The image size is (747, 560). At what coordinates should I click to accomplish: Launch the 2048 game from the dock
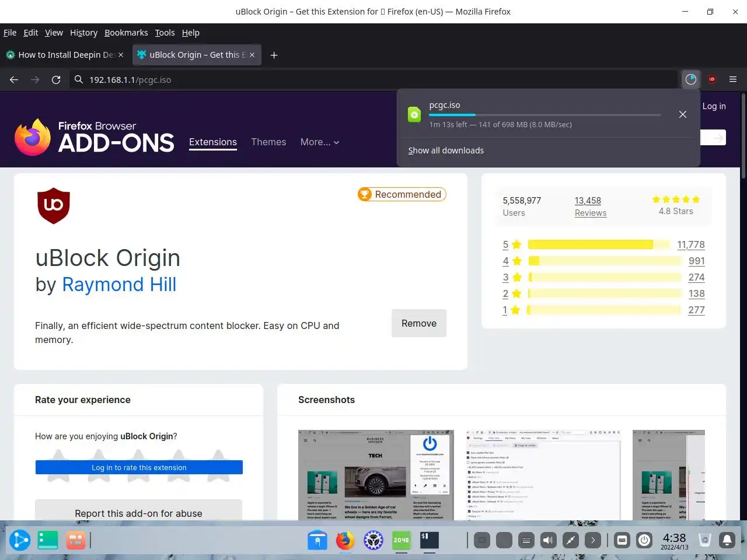(402, 540)
